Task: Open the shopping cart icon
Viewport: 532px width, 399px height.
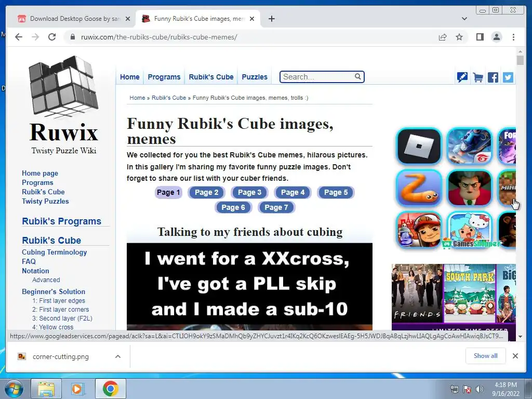Action: [x=478, y=77]
